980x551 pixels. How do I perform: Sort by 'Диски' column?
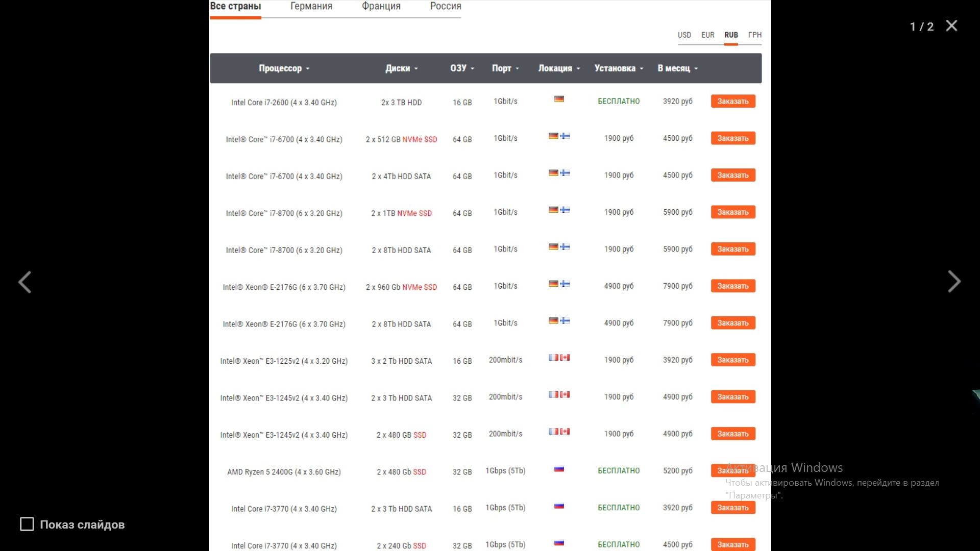pyautogui.click(x=402, y=68)
